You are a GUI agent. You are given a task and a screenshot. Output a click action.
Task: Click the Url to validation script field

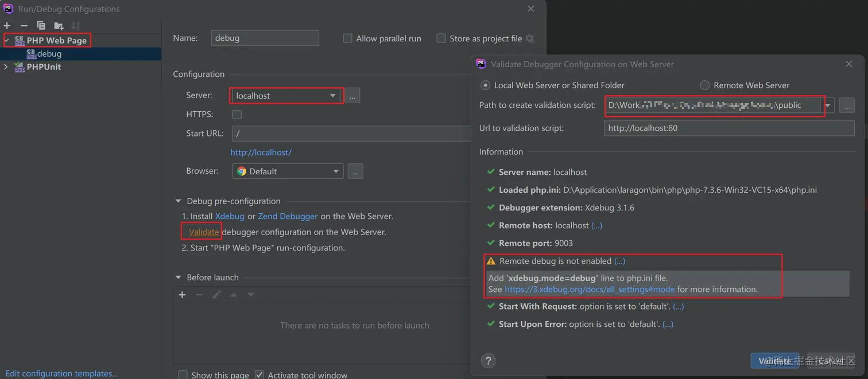(x=729, y=128)
